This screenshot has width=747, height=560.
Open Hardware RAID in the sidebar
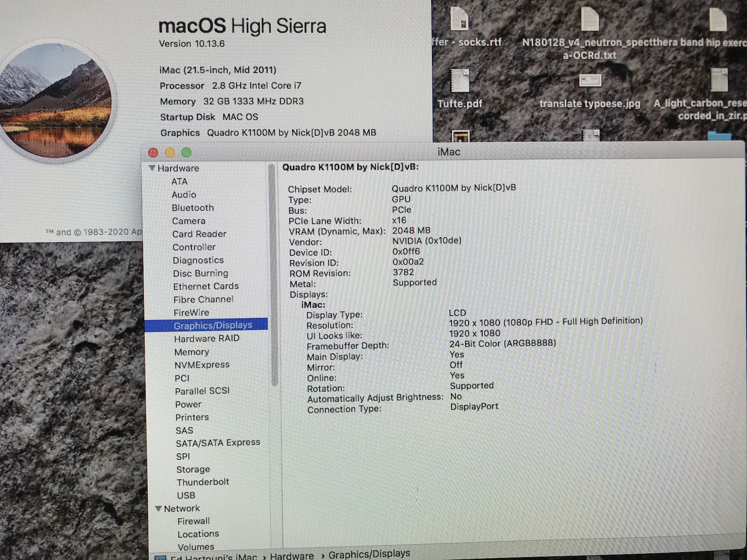pyautogui.click(x=207, y=339)
